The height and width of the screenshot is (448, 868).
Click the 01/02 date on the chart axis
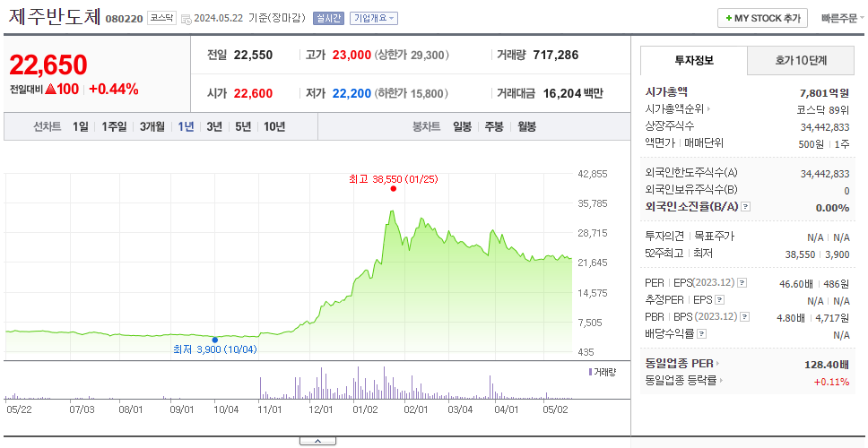pyautogui.click(x=365, y=409)
